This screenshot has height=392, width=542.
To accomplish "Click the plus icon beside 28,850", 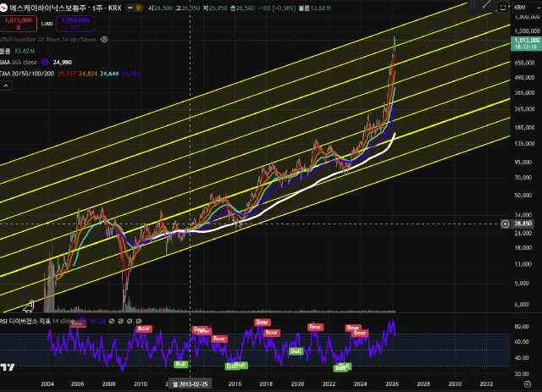I will point(506,224).
